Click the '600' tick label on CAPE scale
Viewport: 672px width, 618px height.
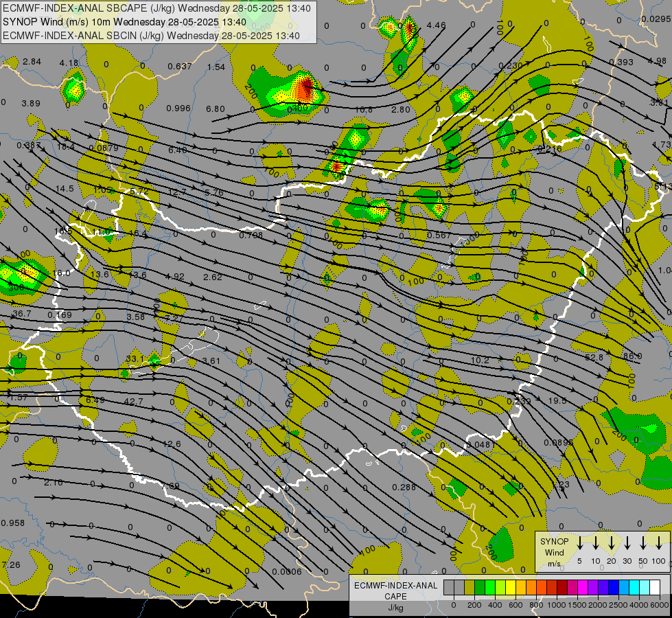[x=515, y=605]
